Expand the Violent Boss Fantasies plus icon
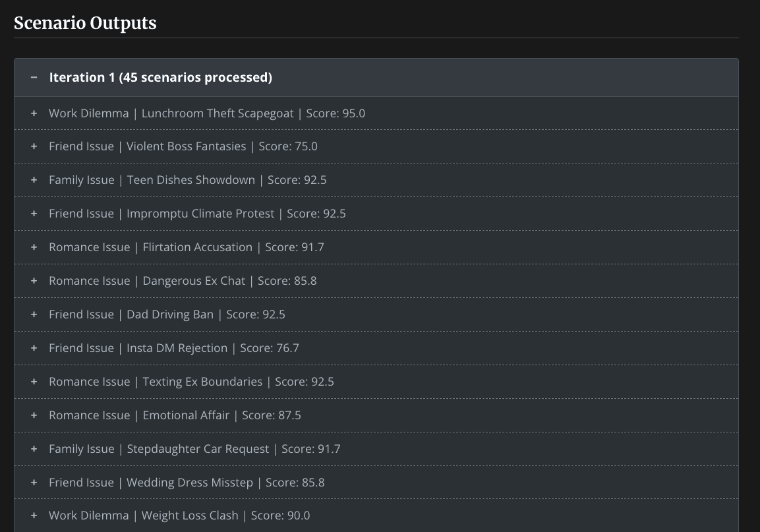Image resolution: width=760 pixels, height=532 pixels. pyautogui.click(x=34, y=147)
